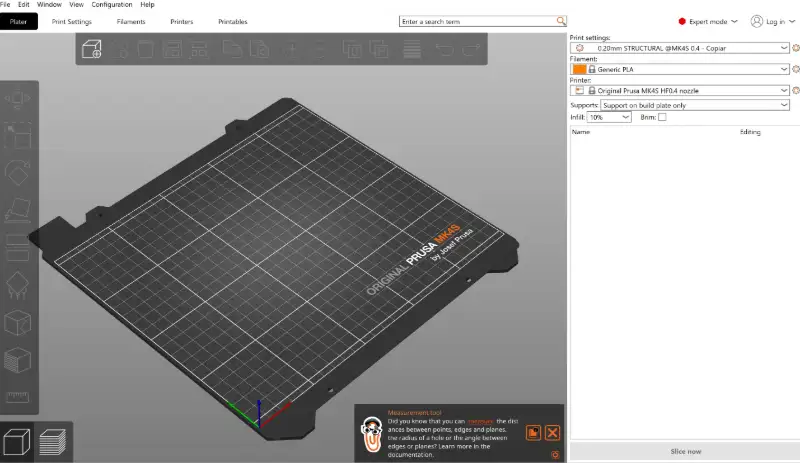Switch to sliced layers preview icon
This screenshot has width=800, height=463.
(x=53, y=442)
